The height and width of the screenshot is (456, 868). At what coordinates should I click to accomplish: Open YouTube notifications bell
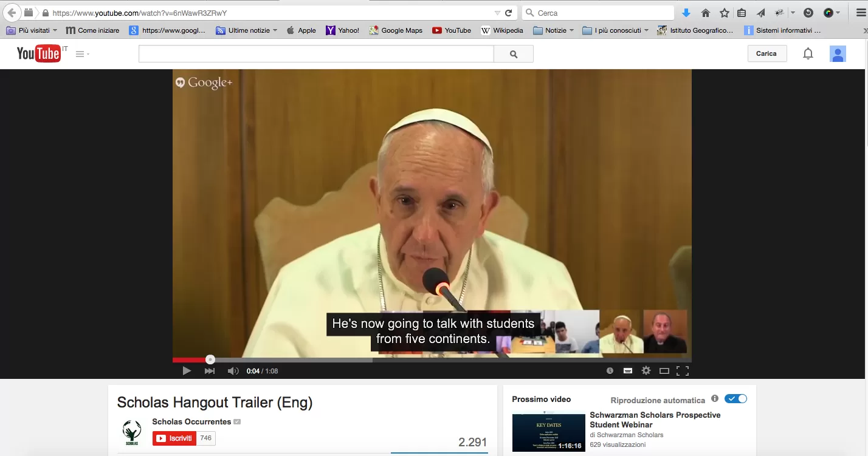(808, 54)
